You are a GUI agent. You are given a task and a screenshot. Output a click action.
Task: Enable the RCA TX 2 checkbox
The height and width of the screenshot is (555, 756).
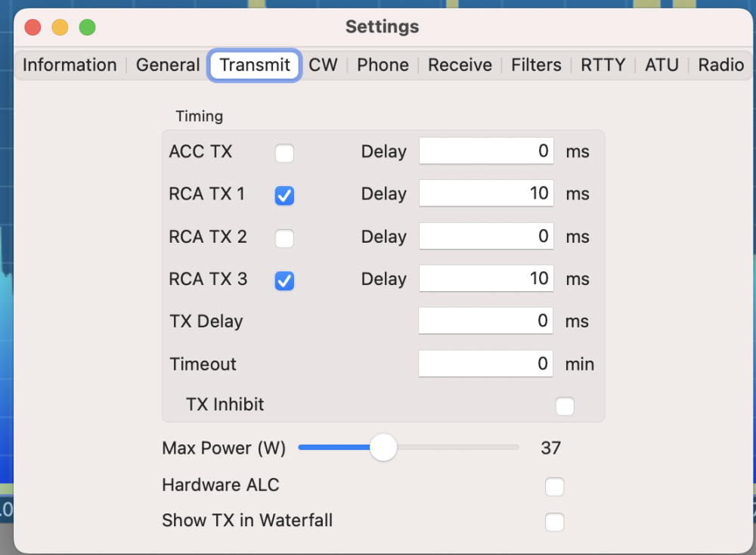click(284, 239)
